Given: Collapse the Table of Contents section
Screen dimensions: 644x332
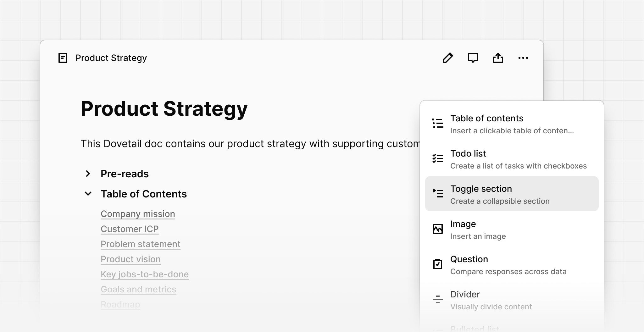Looking at the screenshot, I should tap(88, 194).
